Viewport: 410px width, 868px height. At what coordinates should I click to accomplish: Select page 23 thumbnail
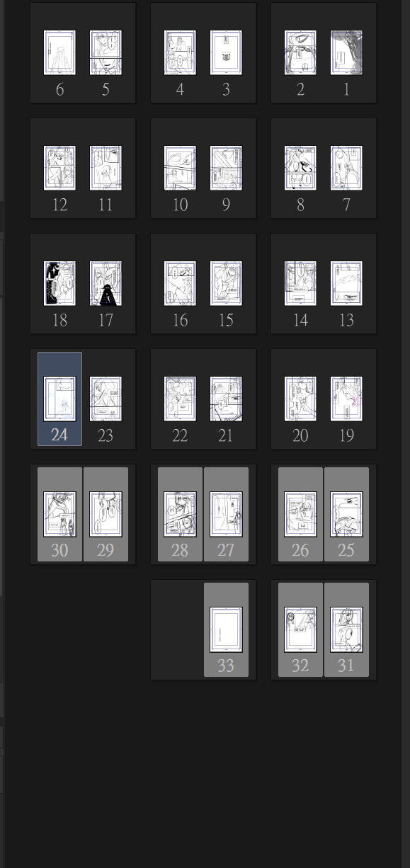click(106, 399)
